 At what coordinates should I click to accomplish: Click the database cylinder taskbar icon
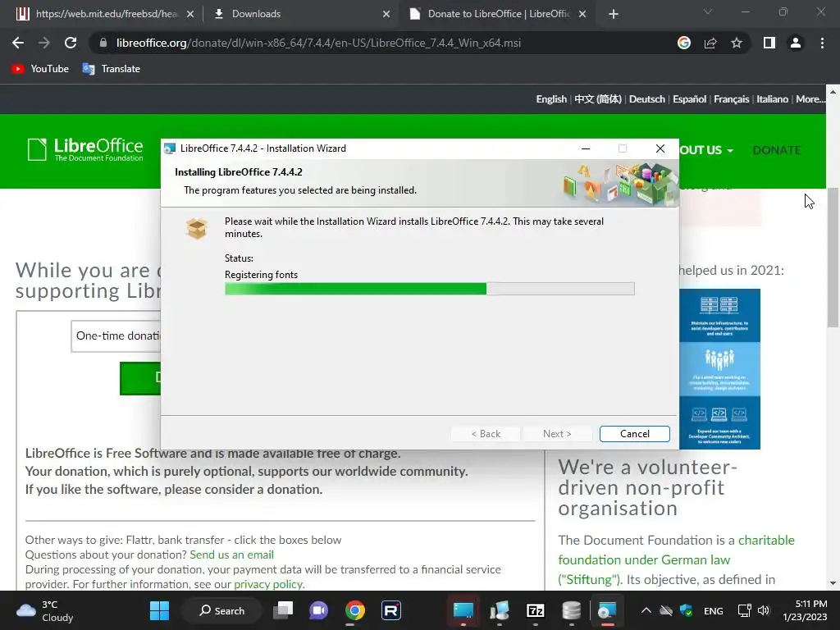571,610
